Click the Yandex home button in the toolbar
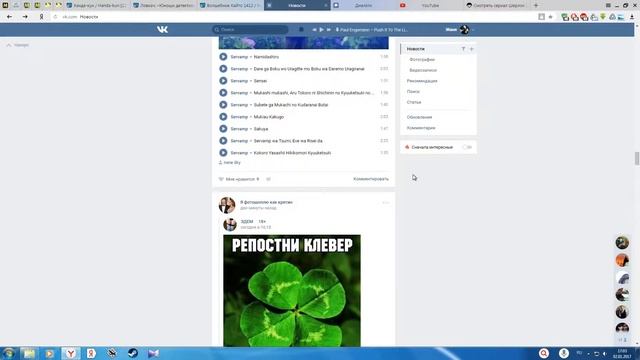Image resolution: width=640 pixels, height=360 pixels. click(x=41, y=17)
